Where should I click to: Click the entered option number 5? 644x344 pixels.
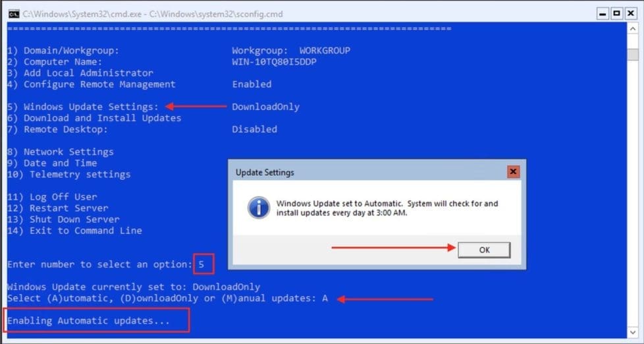(203, 264)
